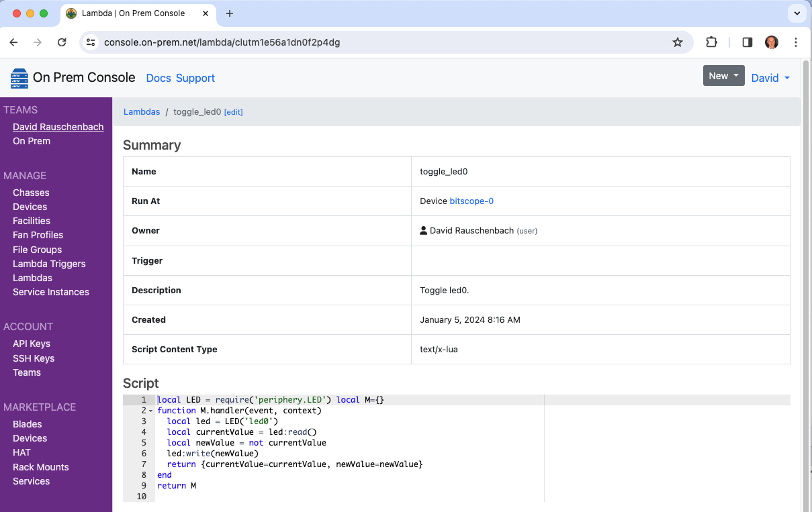Open Service Instances in the sidebar
Image resolution: width=812 pixels, height=512 pixels.
(x=51, y=292)
